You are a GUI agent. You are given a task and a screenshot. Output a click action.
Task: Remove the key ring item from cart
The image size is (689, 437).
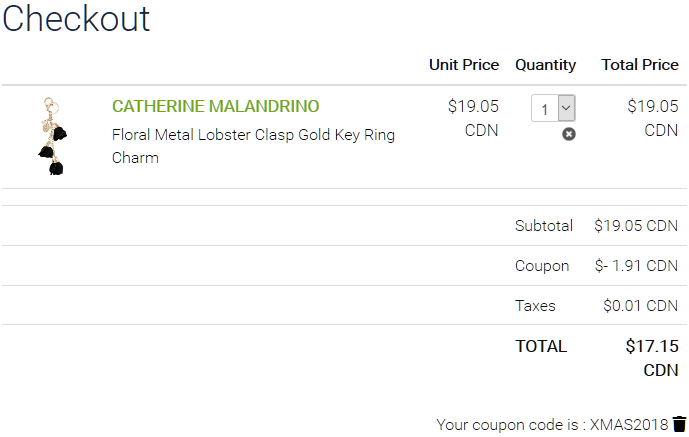(x=569, y=134)
